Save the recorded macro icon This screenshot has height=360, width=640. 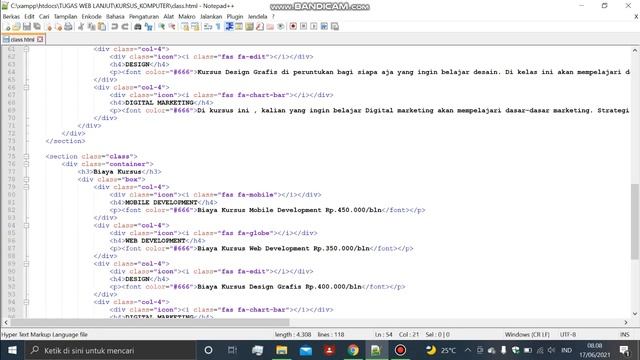point(335,27)
